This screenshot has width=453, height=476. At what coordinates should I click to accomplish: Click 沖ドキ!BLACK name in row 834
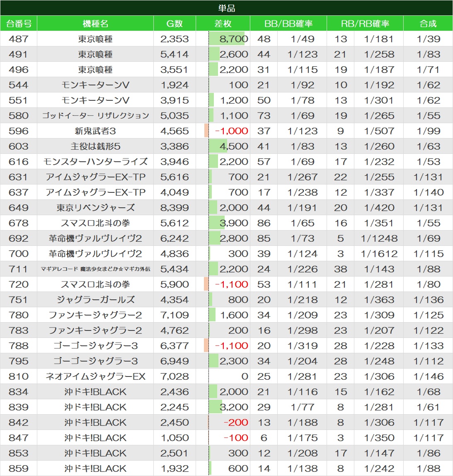tap(95, 392)
